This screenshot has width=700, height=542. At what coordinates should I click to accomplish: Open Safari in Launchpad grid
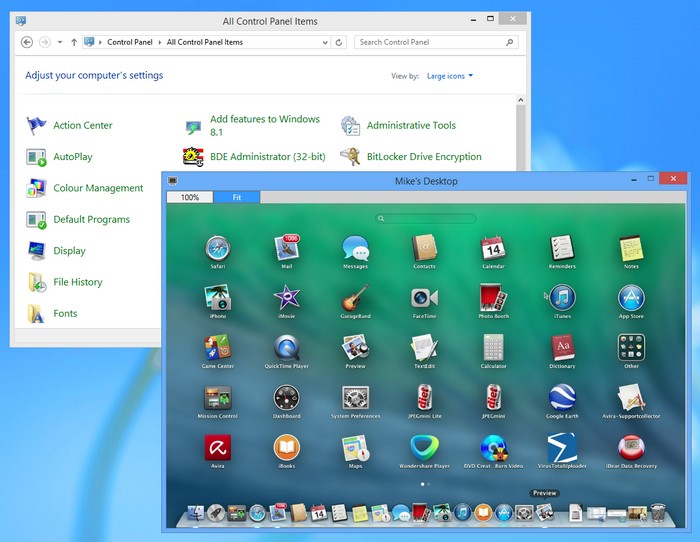[217, 248]
